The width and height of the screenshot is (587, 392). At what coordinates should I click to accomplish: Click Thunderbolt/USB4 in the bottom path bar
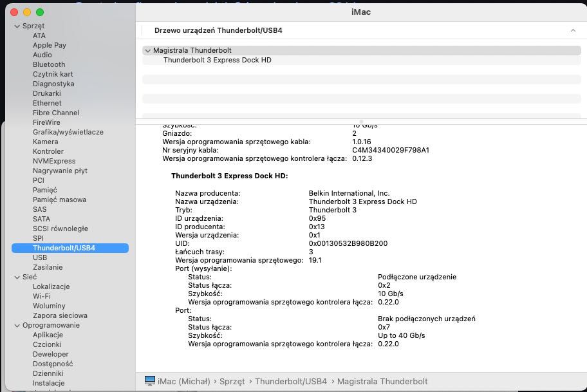pos(291,382)
